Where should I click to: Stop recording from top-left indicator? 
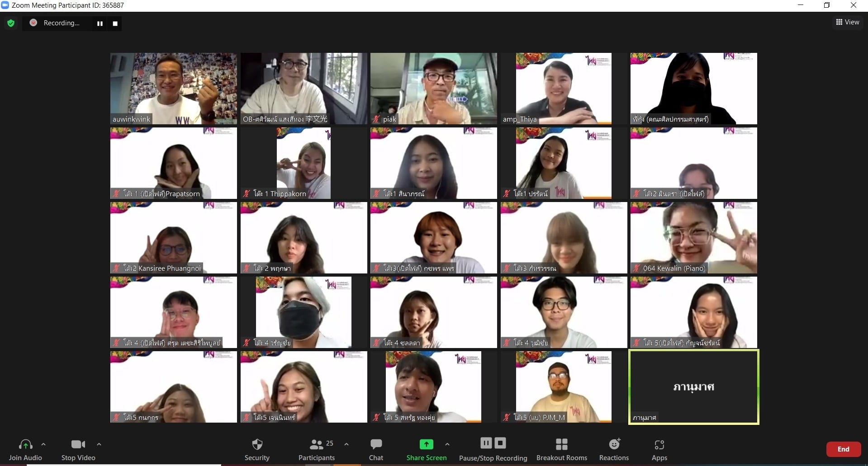pyautogui.click(x=115, y=24)
